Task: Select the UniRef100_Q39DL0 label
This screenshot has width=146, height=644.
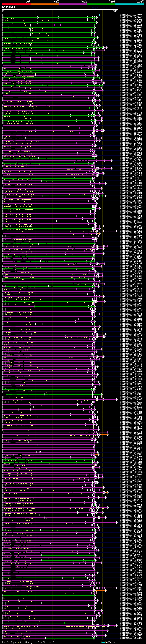Action: 131,123
